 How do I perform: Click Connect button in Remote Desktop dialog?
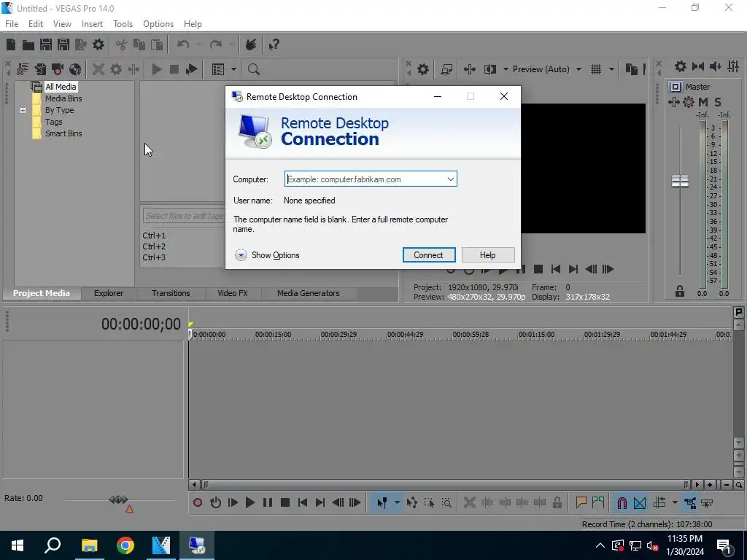point(429,255)
